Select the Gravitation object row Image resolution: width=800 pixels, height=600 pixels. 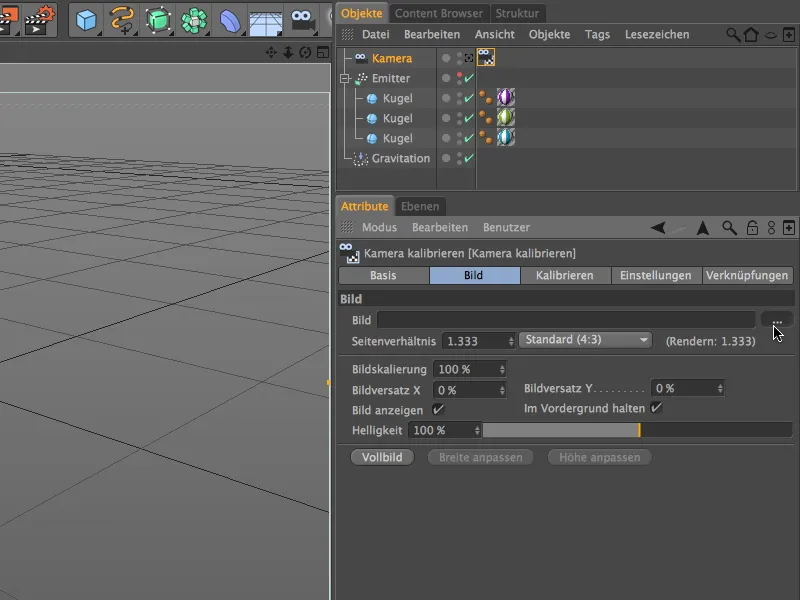click(x=401, y=158)
